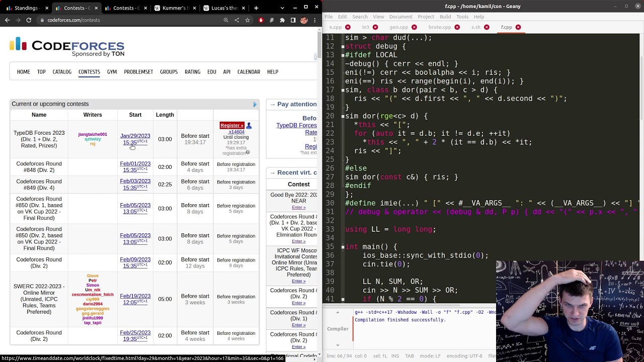The height and width of the screenshot is (362, 644).
Task: Close the in3 tab in Geany
Action: click(375, 27)
